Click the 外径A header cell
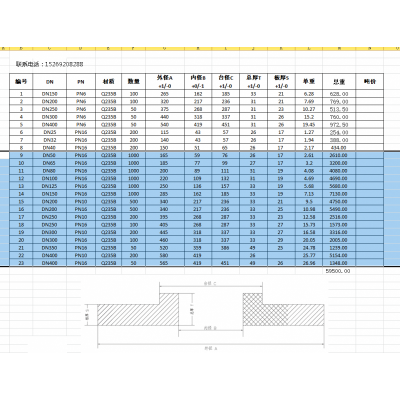 165,82
